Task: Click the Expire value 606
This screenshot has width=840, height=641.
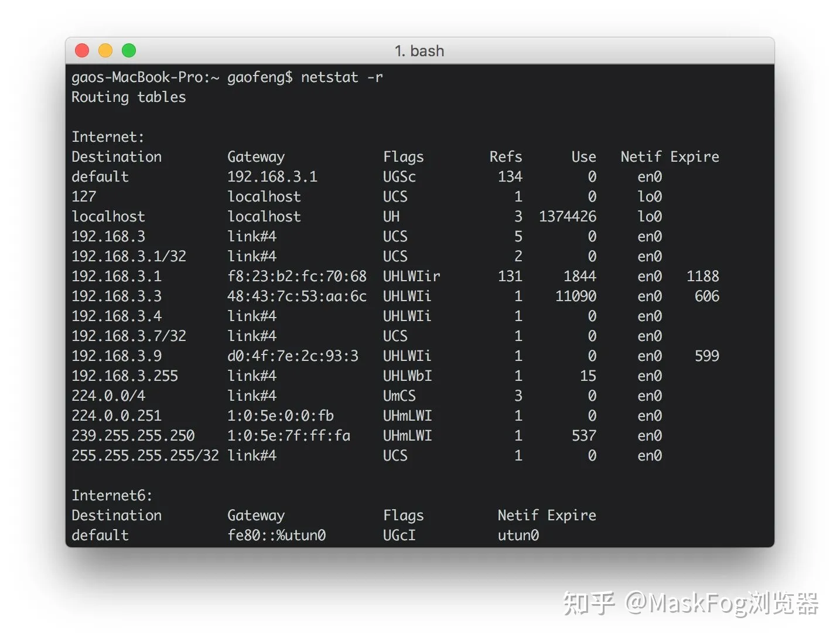Action: 707,296
